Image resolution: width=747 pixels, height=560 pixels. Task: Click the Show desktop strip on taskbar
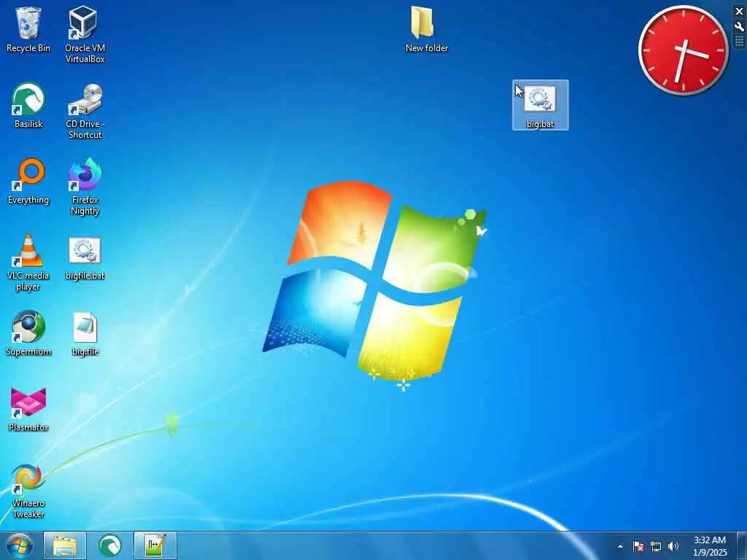pos(742,545)
